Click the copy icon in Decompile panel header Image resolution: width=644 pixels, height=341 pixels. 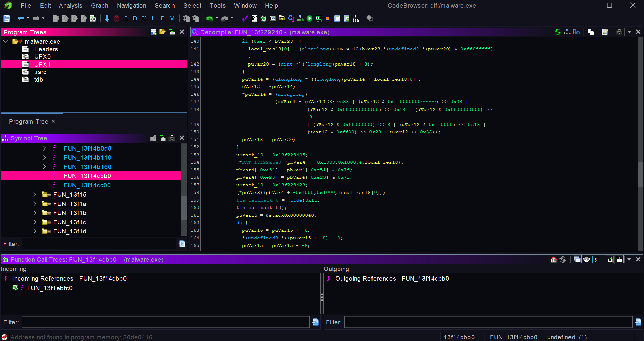[x=591, y=32]
